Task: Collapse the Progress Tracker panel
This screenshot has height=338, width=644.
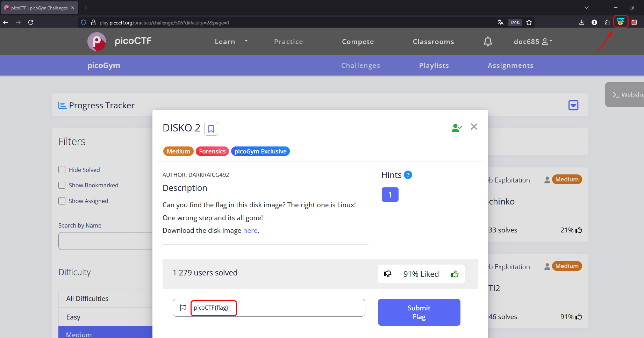Action: 573,105
